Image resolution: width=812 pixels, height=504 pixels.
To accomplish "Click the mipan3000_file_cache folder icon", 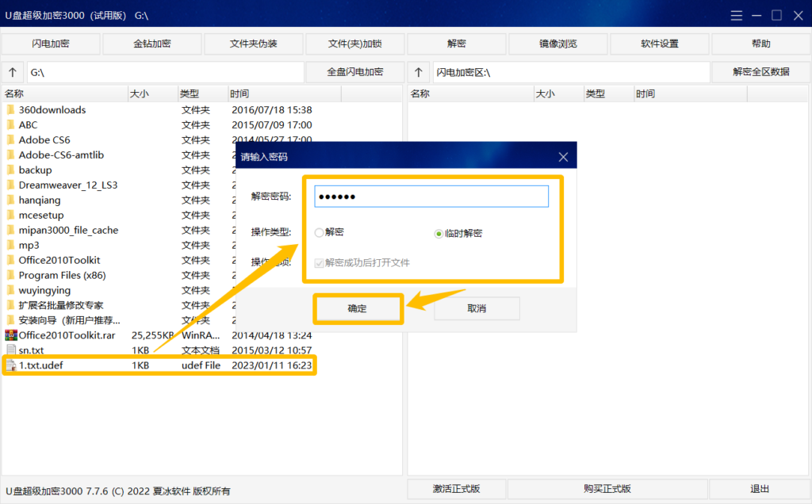I will pyautogui.click(x=10, y=230).
